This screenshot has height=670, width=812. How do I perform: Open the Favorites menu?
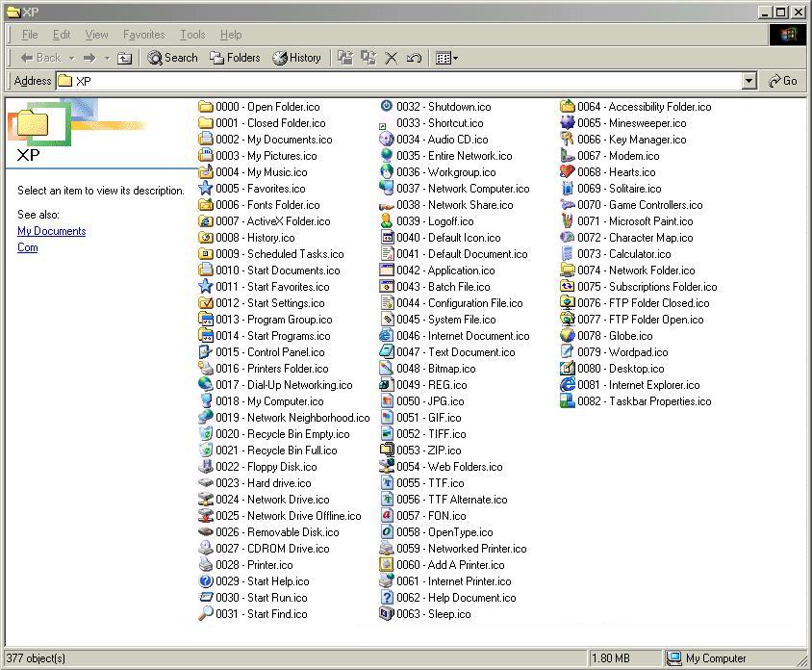click(x=143, y=35)
